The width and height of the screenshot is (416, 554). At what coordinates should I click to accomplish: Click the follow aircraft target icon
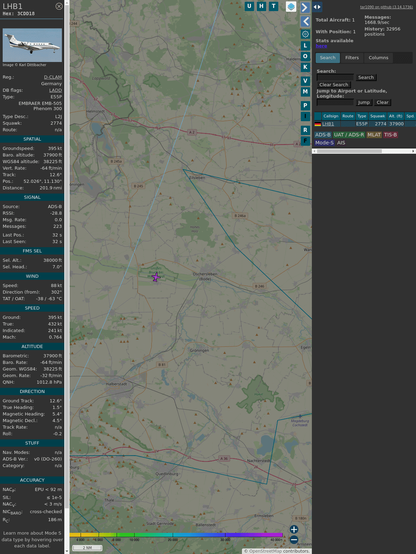click(305, 34)
